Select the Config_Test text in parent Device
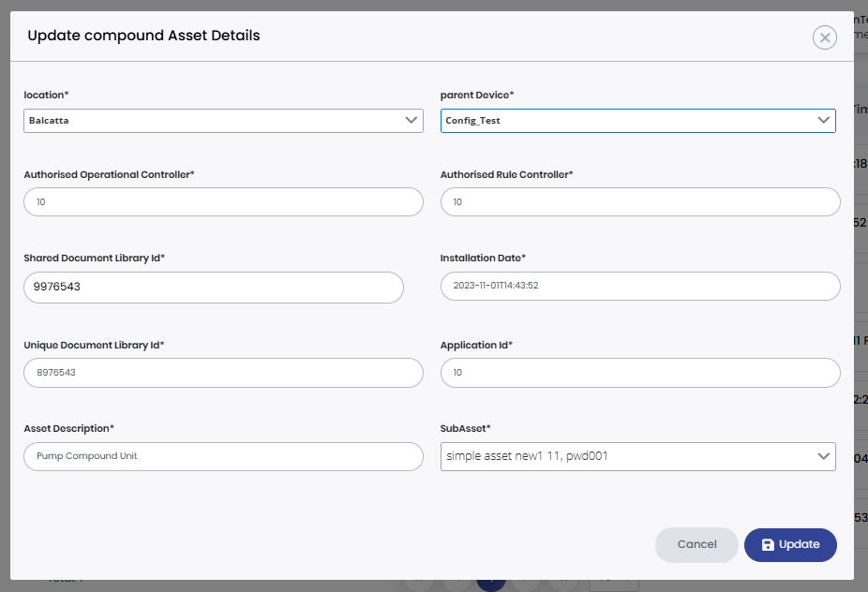This screenshot has width=868, height=592. click(x=472, y=120)
